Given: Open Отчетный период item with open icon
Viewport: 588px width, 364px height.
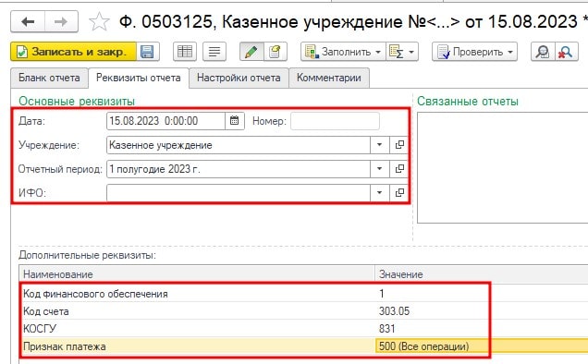Looking at the screenshot, I should (399, 169).
